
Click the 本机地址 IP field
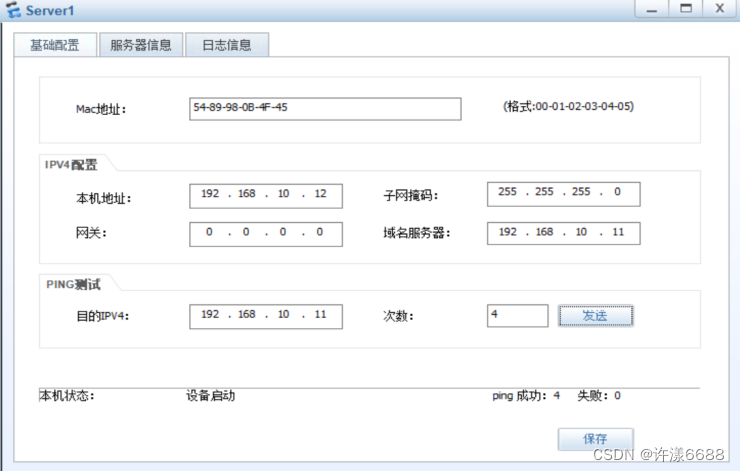pos(266,196)
